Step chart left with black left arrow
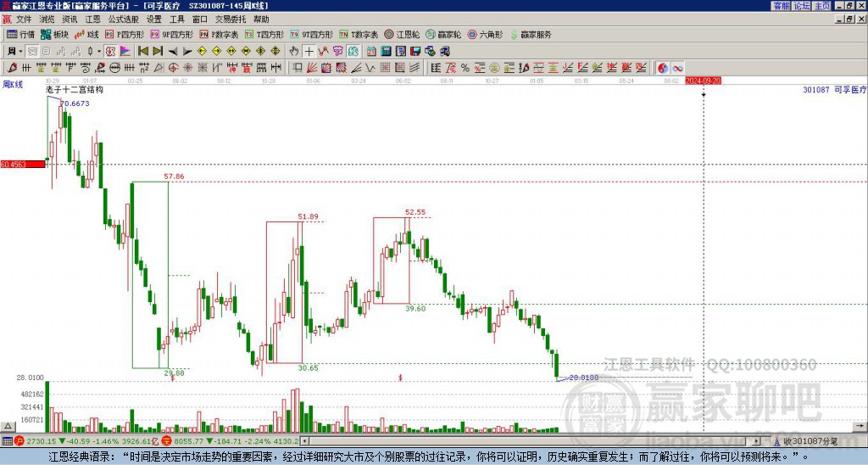The width and height of the screenshot is (868, 465). (x=172, y=52)
